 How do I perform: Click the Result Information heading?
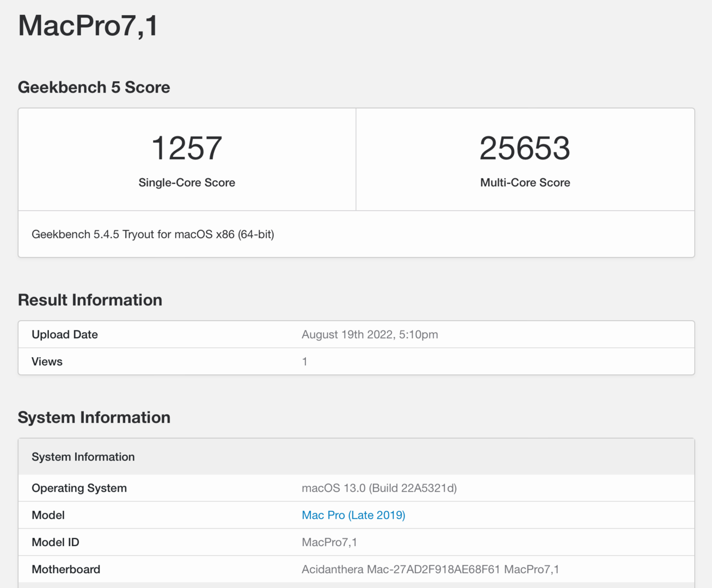click(90, 300)
